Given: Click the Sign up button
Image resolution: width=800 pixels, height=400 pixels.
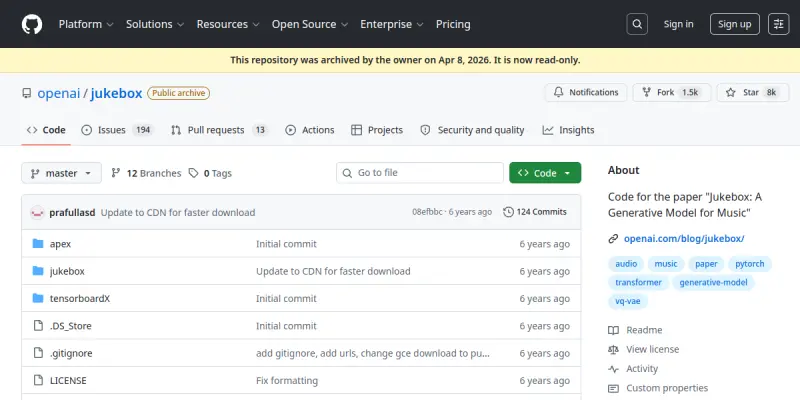Looking at the screenshot, I should click(734, 24).
